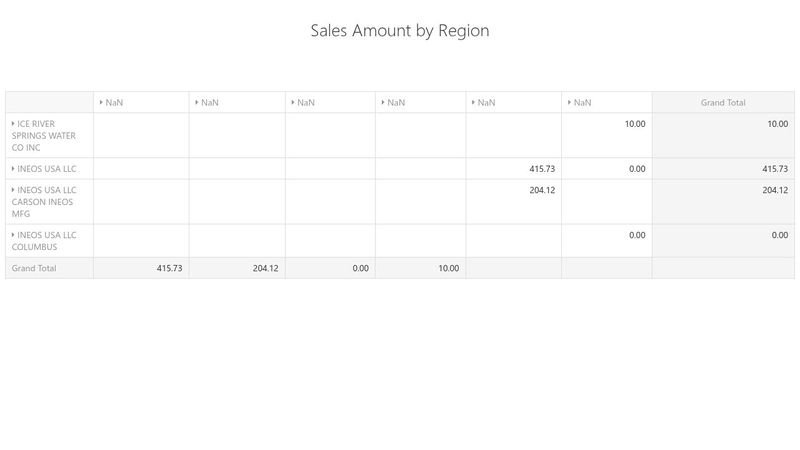Expand the third NaN column header arrow
Viewport: 800px width, 450px height.
pos(292,102)
